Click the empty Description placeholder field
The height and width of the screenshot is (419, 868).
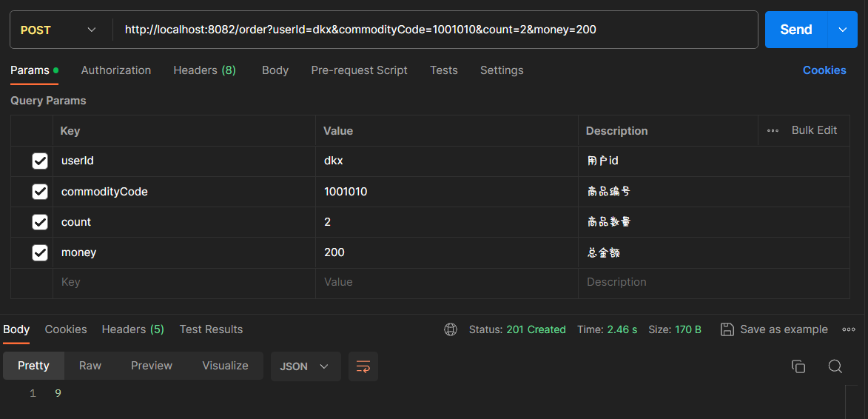coord(714,282)
